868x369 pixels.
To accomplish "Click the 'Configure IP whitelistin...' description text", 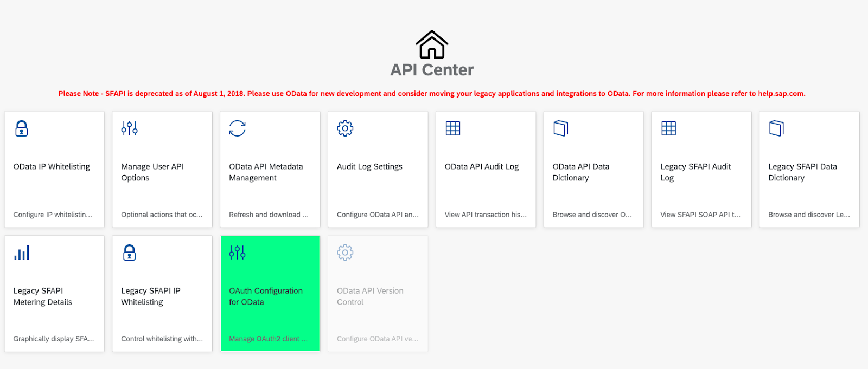I will coord(53,215).
